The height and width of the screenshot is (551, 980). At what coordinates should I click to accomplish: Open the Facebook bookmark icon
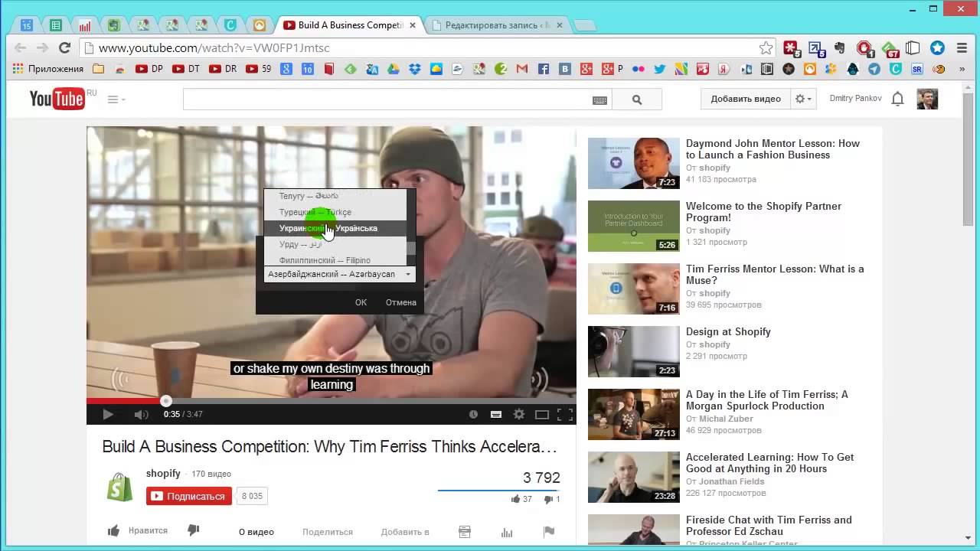coord(544,69)
